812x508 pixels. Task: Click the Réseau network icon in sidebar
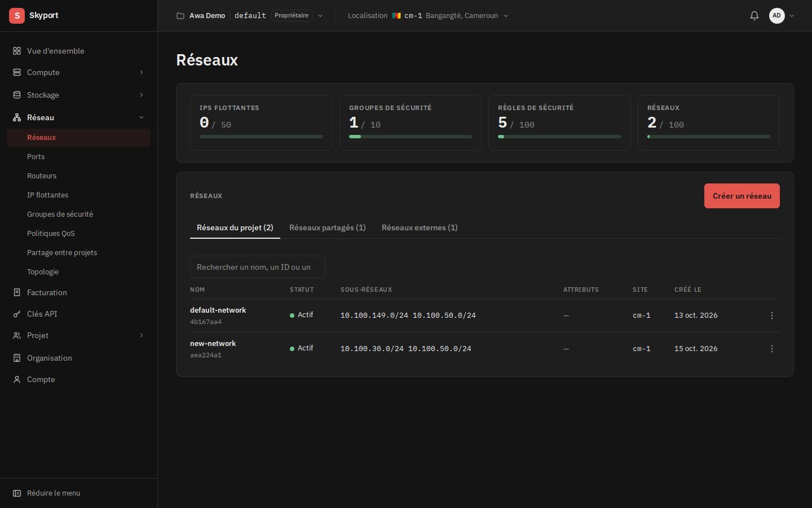pos(17,117)
